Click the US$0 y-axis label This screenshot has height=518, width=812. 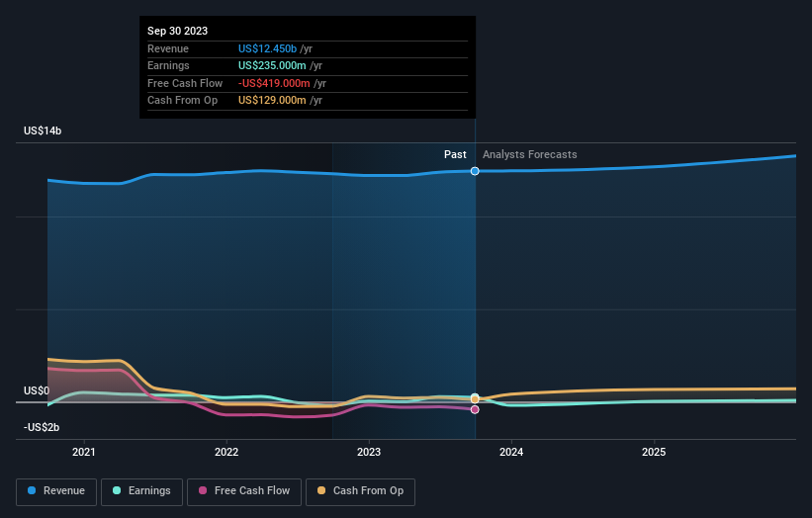pyautogui.click(x=37, y=390)
